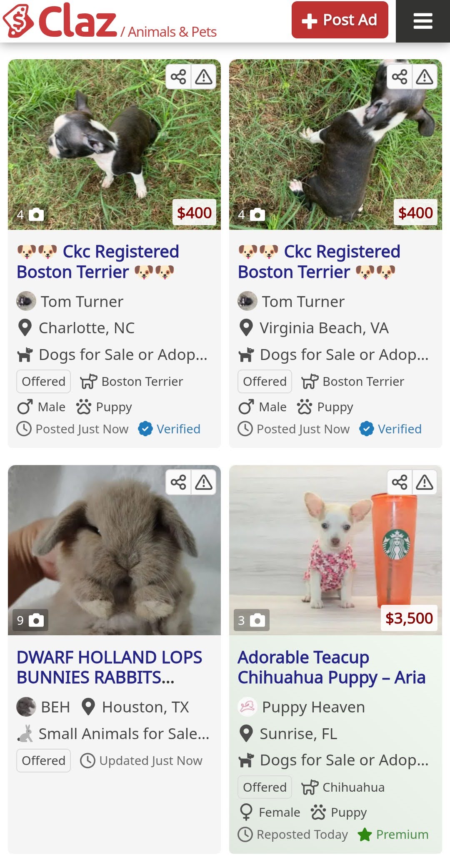Report the Teacup Chihuahua listing

(425, 483)
